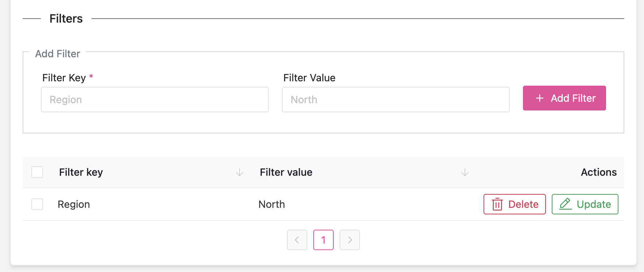
Task: Click the Filter key column header
Action: pos(81,172)
